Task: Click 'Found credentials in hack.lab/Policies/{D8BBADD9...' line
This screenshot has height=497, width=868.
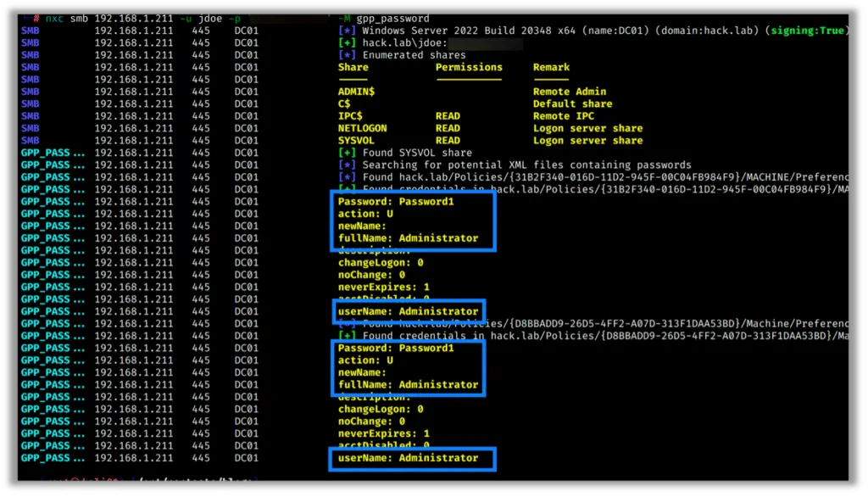Action: coord(605,335)
